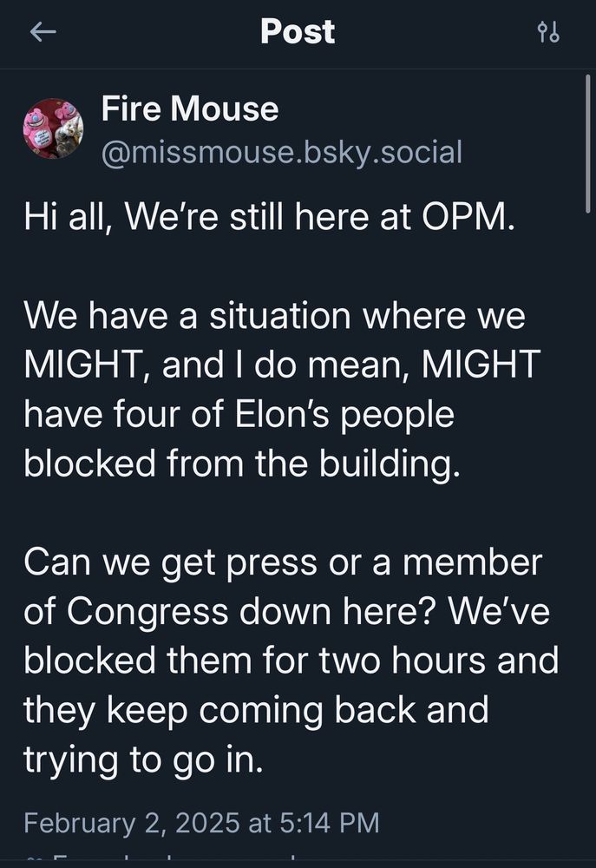Click the partially visible row below timestamp
This screenshot has width=596, height=868.
(174, 859)
